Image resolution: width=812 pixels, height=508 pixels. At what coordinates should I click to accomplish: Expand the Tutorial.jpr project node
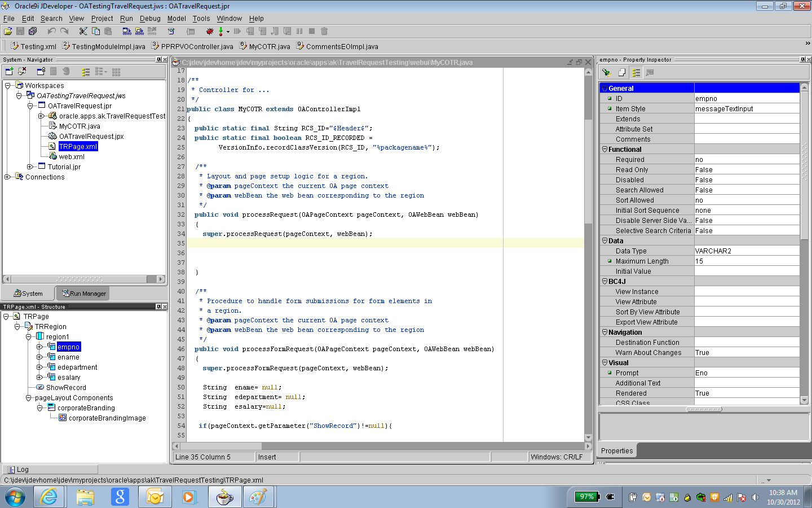[30, 167]
